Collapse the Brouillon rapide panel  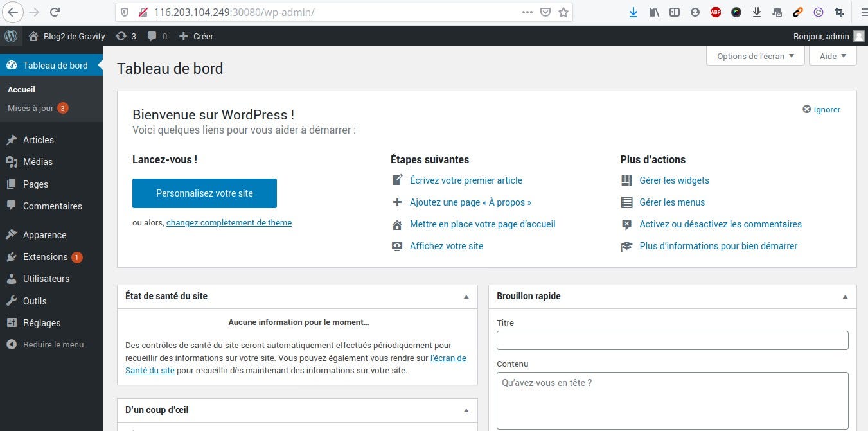click(846, 297)
